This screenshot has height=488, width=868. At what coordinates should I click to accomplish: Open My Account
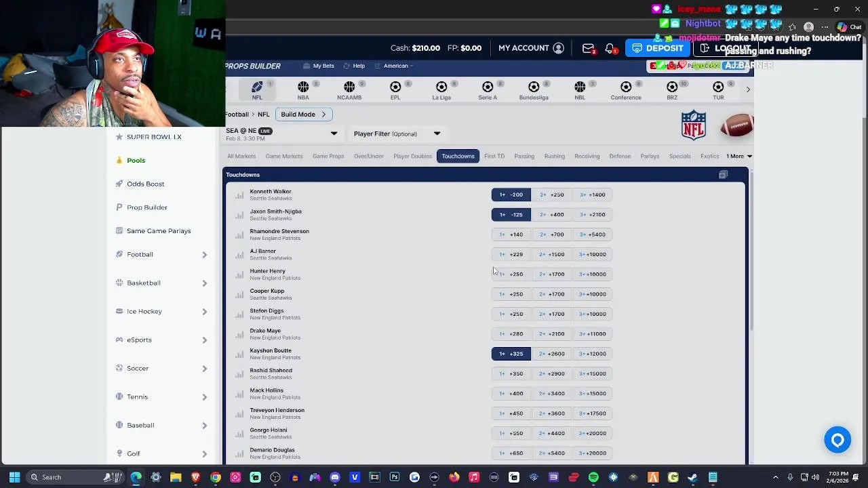(531, 48)
